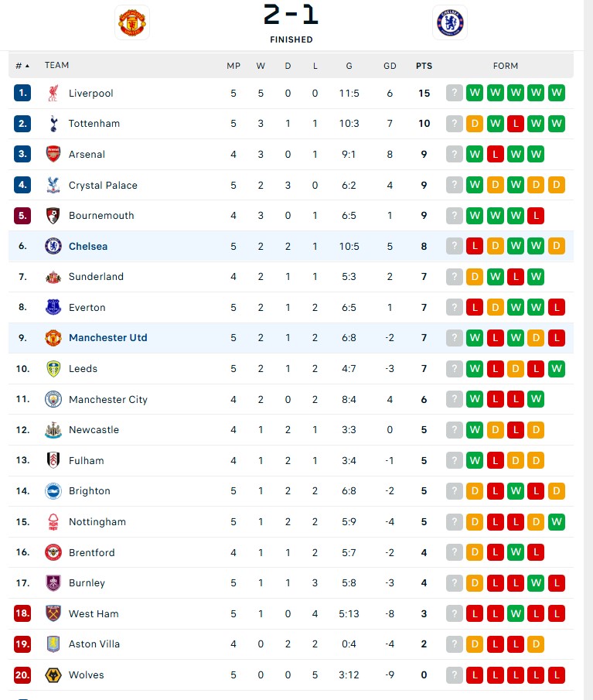
Task: Click Liverpool's grey question-mark form box
Action: pos(455,93)
